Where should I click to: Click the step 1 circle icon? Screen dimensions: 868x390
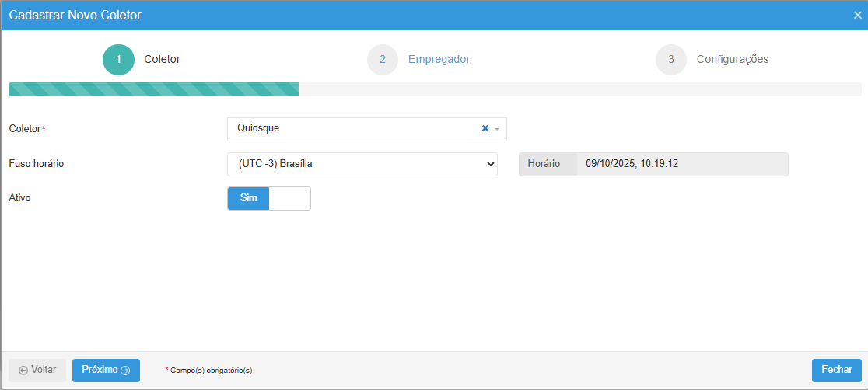[118, 60]
